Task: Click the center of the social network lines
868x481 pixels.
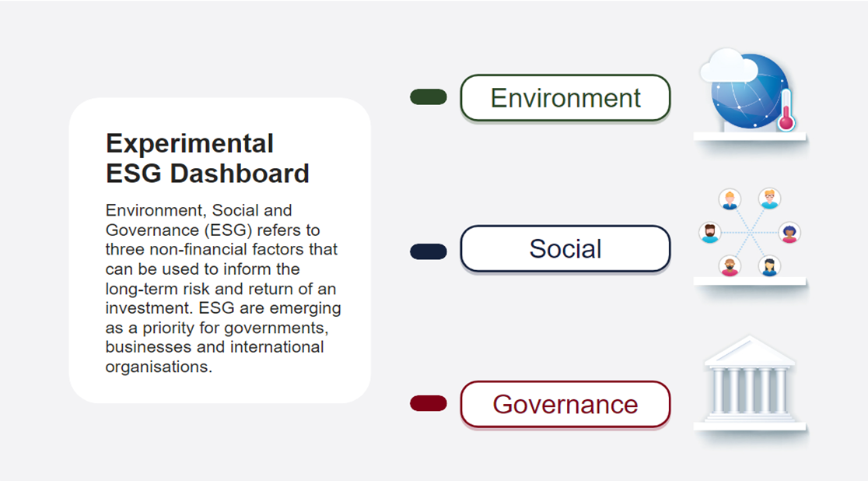Action: 749,233
